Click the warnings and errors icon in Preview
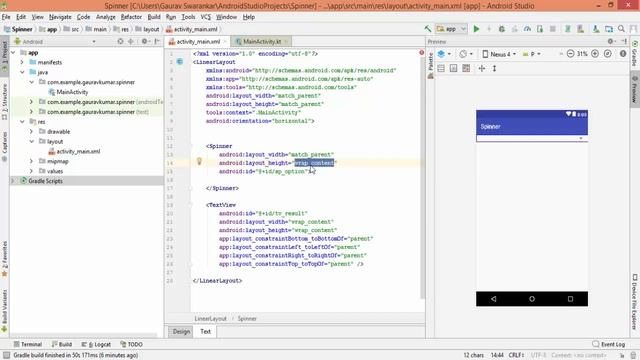Viewport: 640px width, 360px height. click(623, 54)
